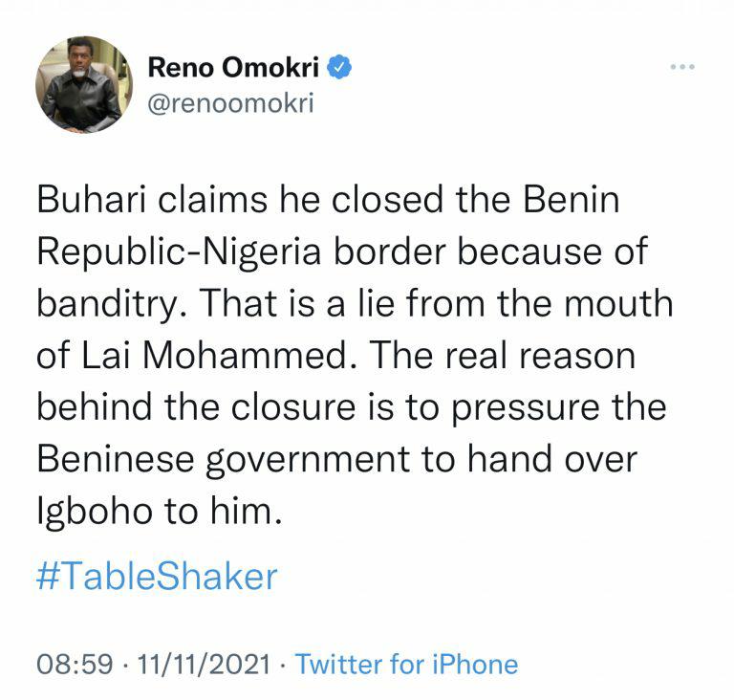Open the #TableShaker hashtag
Viewport: 734px width, 700px height.
(x=157, y=576)
